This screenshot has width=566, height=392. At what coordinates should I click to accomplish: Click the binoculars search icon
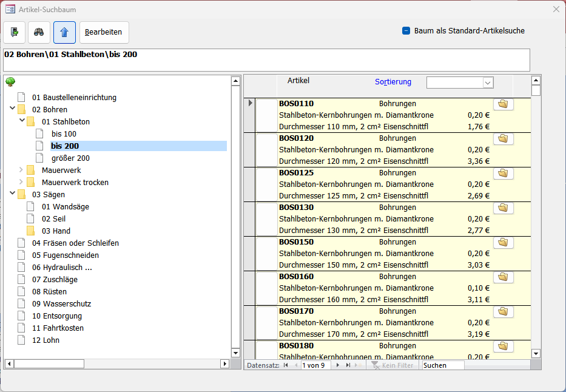click(39, 32)
